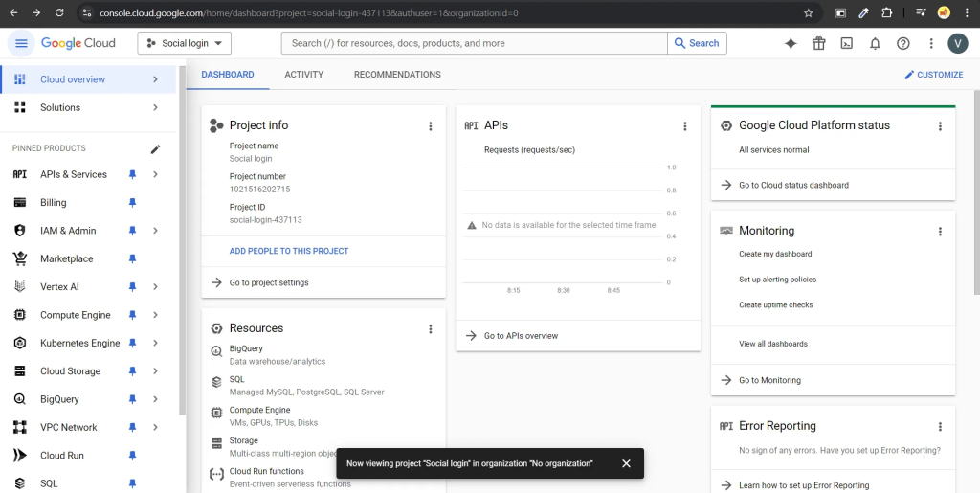The height and width of the screenshot is (493, 980).
Task: Click the hamburger navigation menu icon
Action: pyautogui.click(x=21, y=43)
